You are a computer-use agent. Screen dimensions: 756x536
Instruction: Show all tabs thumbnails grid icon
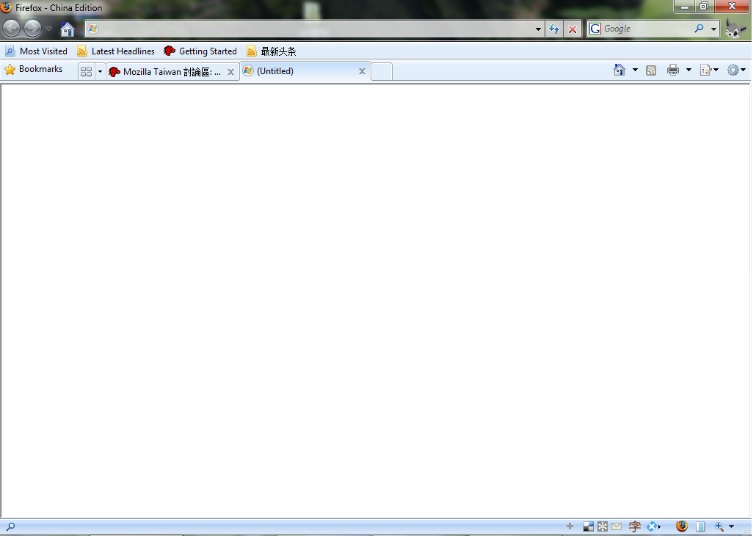pos(87,71)
